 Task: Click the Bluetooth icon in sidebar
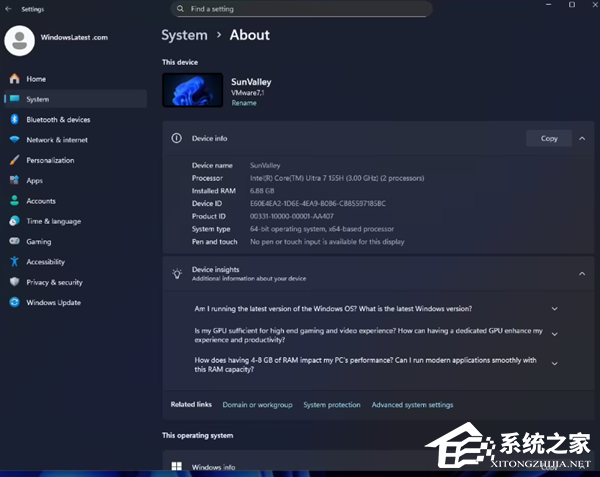(x=15, y=119)
